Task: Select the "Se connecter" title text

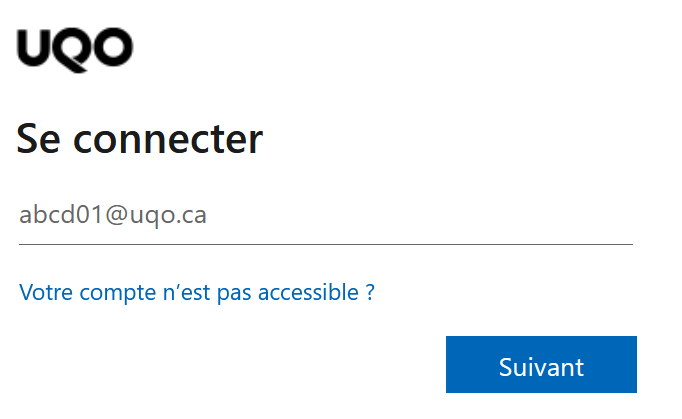Action: tap(140, 140)
